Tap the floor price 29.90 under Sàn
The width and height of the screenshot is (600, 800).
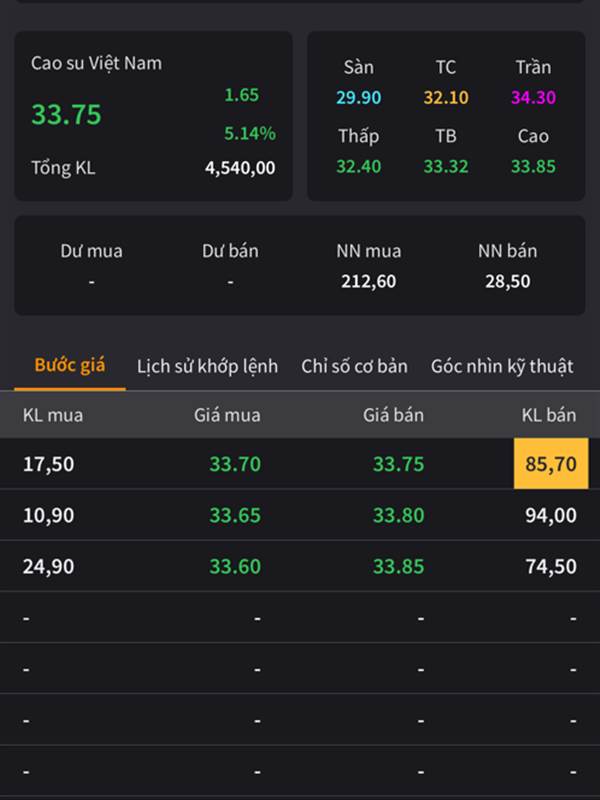[x=359, y=97]
